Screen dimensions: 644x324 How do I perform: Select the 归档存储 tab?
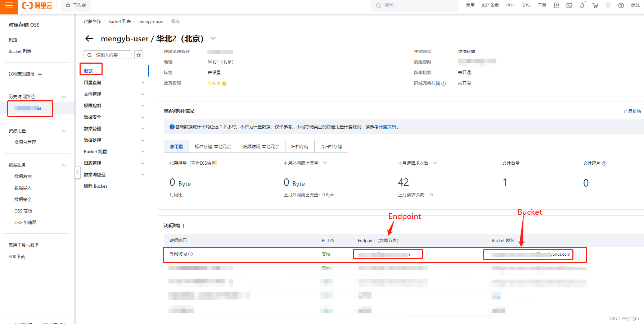300,146
